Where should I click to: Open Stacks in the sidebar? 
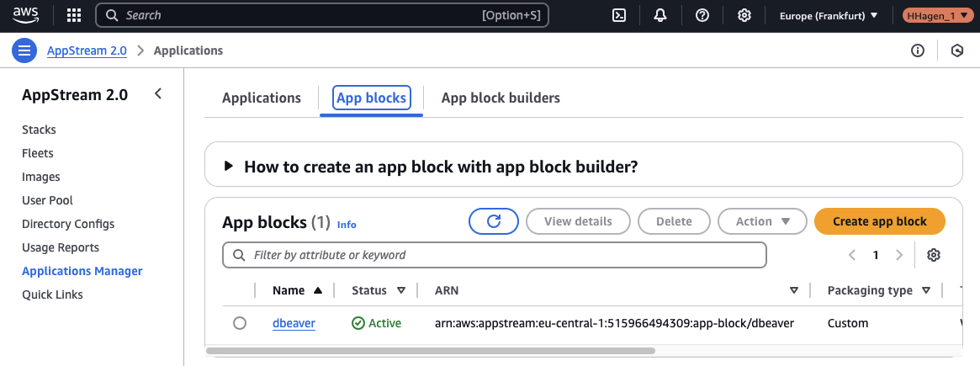39,130
